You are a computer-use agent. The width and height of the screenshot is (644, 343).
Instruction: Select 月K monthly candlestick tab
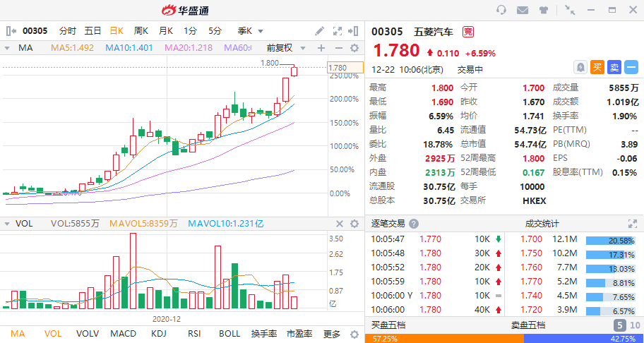(166, 31)
